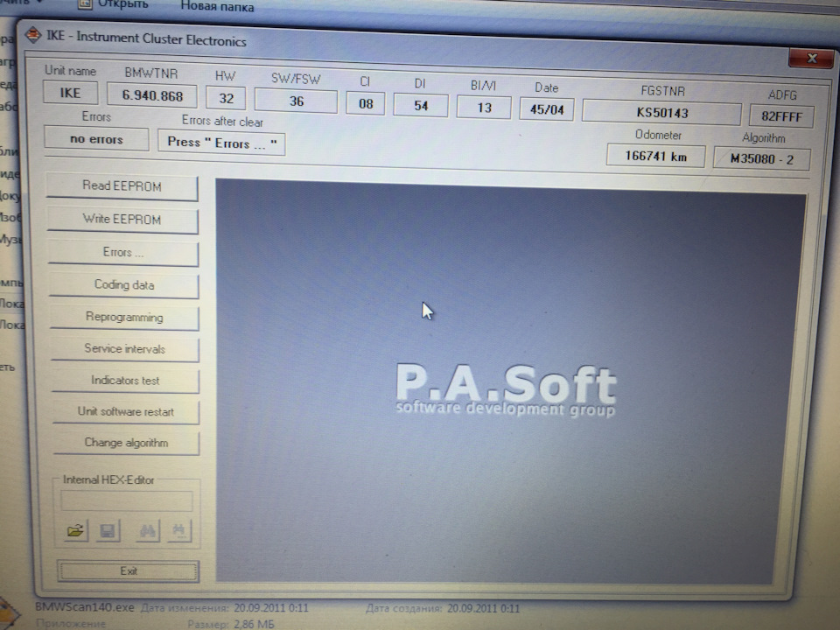Click the 'Press " Errors ... "' field
The height and width of the screenshot is (630, 840).
pyautogui.click(x=221, y=143)
